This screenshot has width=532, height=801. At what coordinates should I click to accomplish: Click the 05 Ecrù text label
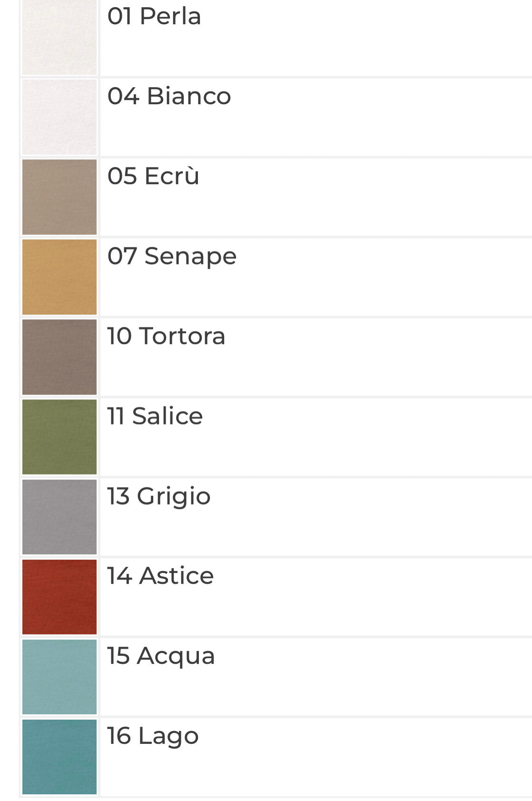click(x=153, y=176)
